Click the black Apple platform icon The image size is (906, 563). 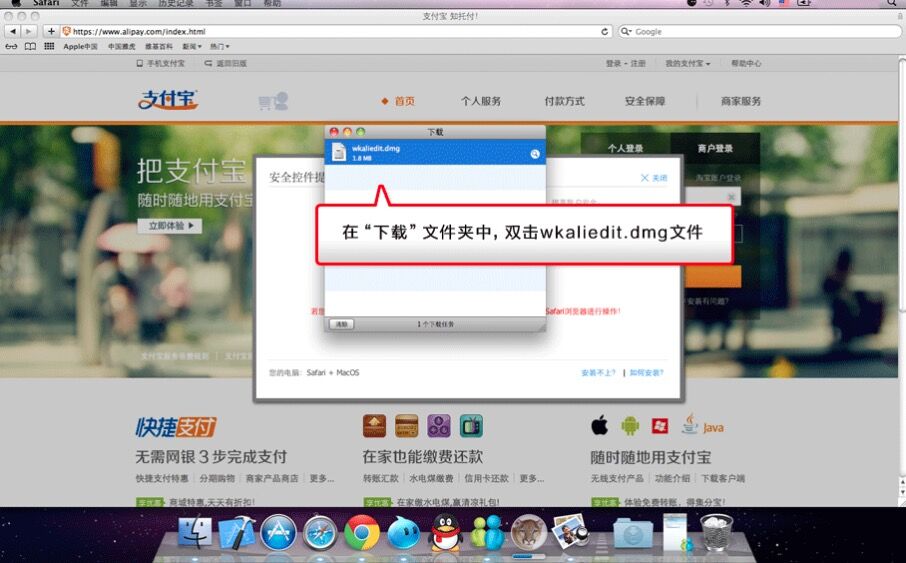click(x=600, y=425)
